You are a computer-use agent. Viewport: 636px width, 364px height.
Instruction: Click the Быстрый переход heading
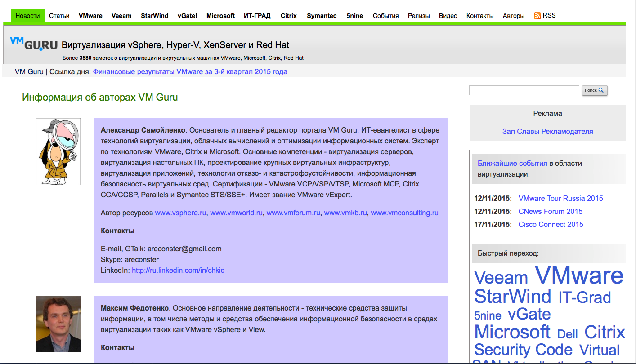(x=508, y=253)
